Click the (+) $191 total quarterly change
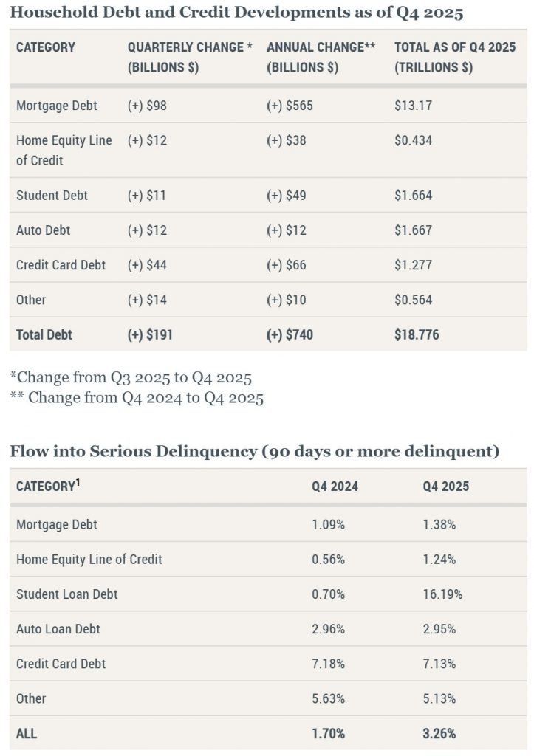 point(150,335)
